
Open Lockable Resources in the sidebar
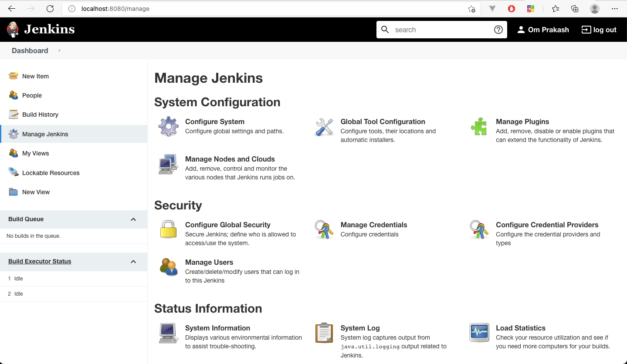(51, 173)
